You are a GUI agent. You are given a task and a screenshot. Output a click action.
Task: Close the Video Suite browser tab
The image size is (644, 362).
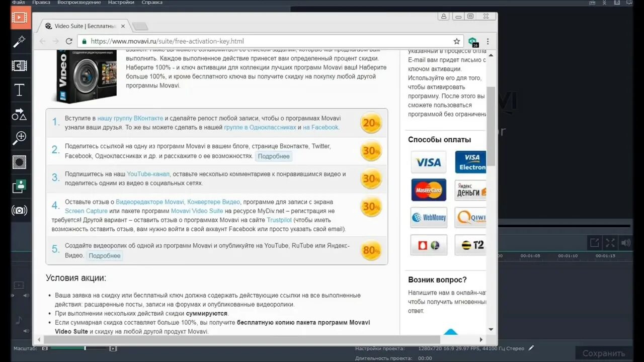pos(123,26)
